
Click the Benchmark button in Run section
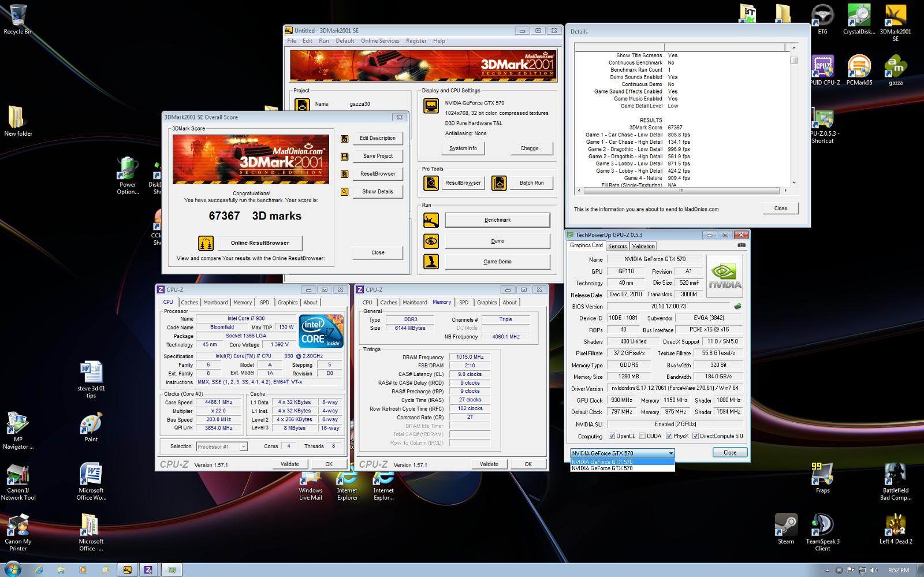[x=497, y=220]
